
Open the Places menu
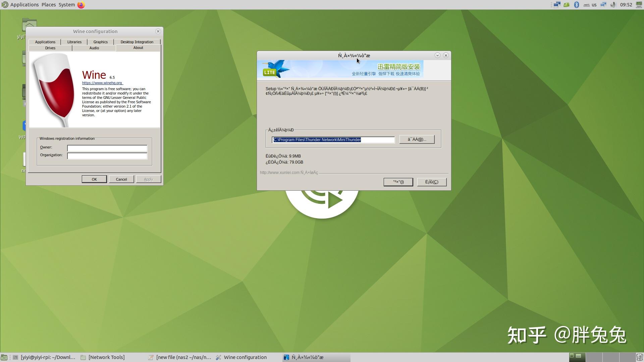coord(48,4)
